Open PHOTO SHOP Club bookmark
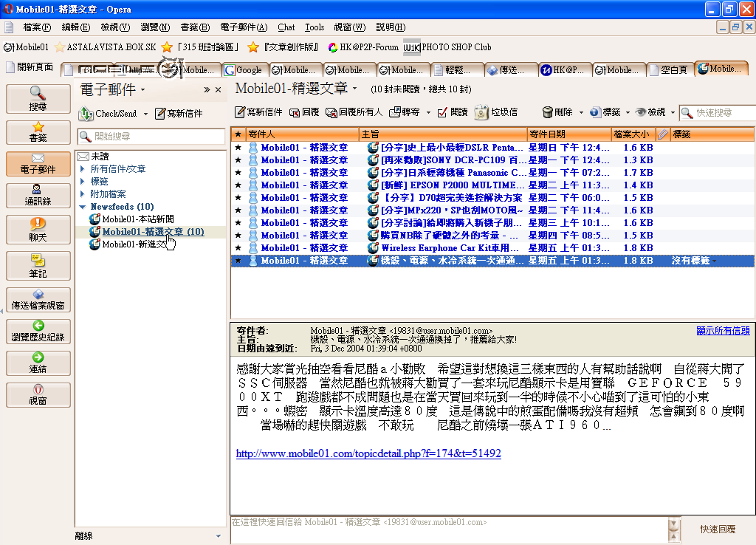The image size is (756, 545). tap(447, 47)
